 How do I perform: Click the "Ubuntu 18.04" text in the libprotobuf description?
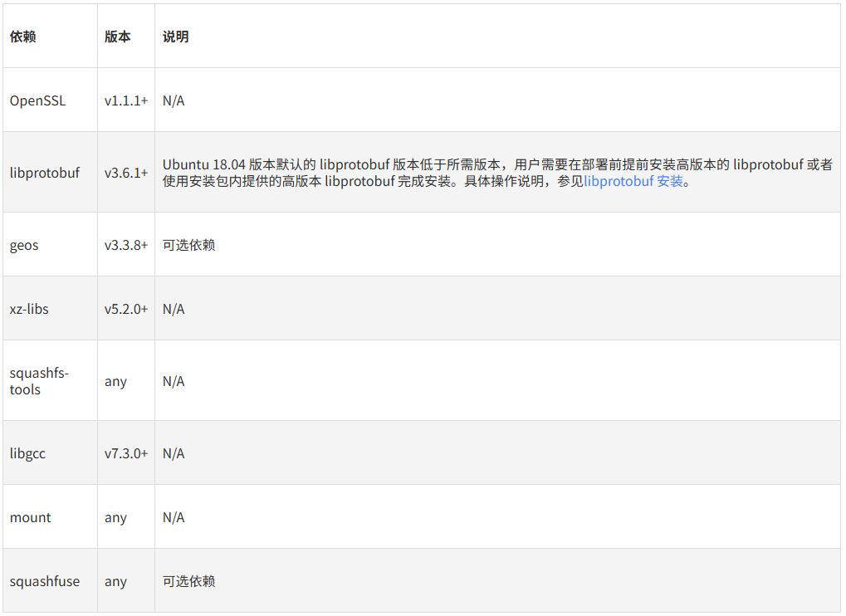pyautogui.click(x=204, y=164)
